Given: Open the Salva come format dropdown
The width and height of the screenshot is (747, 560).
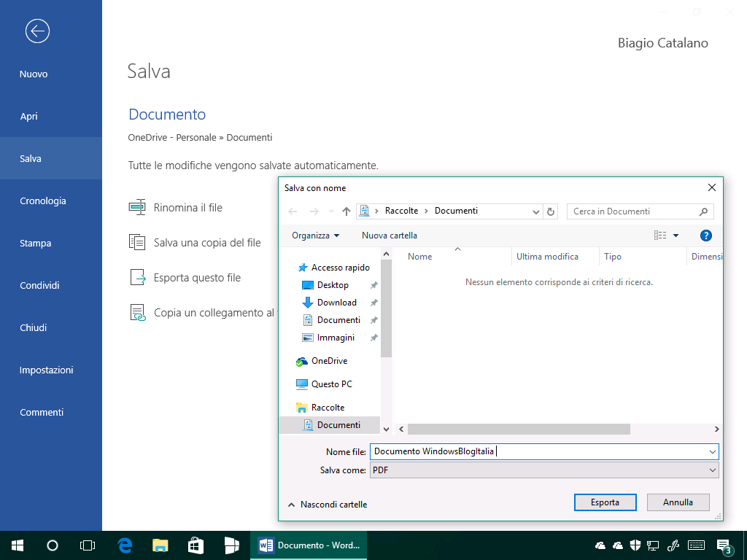Looking at the screenshot, I should tap(712, 470).
